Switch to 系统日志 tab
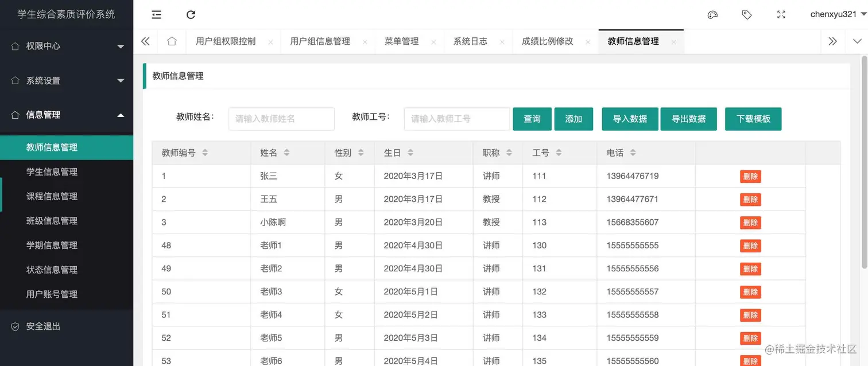This screenshot has width=868, height=366. click(470, 41)
